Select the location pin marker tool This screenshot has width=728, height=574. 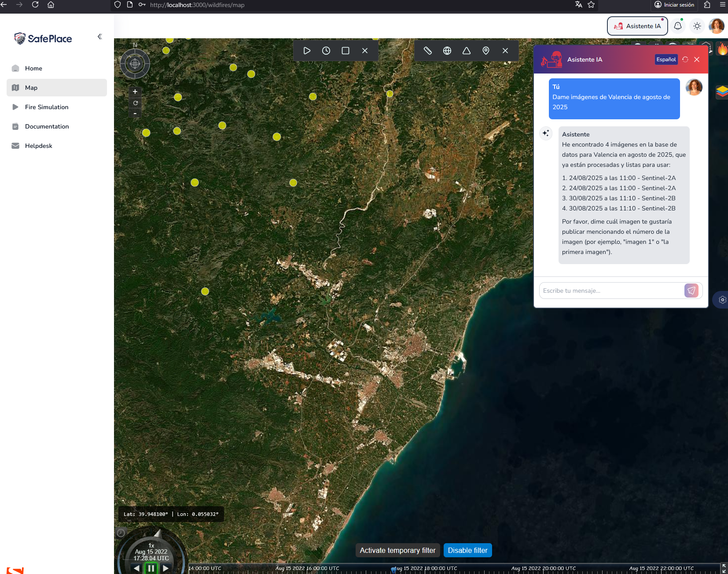pyautogui.click(x=485, y=51)
